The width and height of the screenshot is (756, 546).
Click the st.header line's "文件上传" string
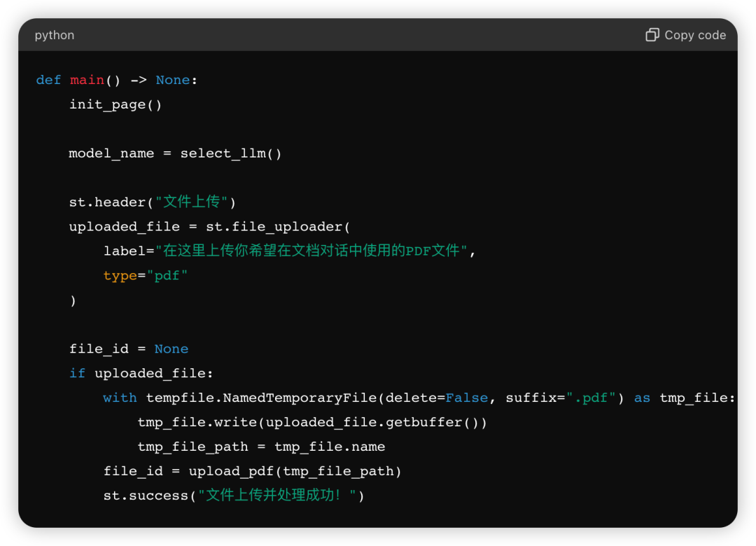[x=192, y=202]
